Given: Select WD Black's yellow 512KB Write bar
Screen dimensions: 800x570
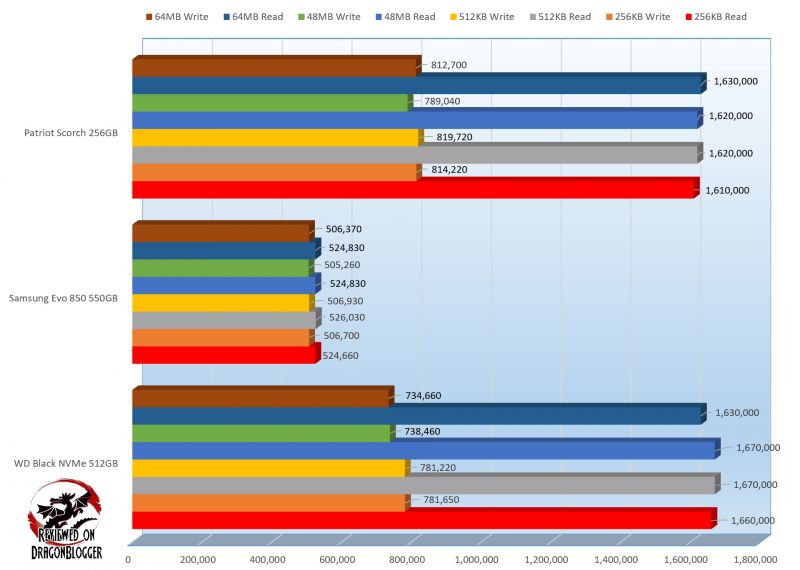Looking at the screenshot, I should 269,468.
